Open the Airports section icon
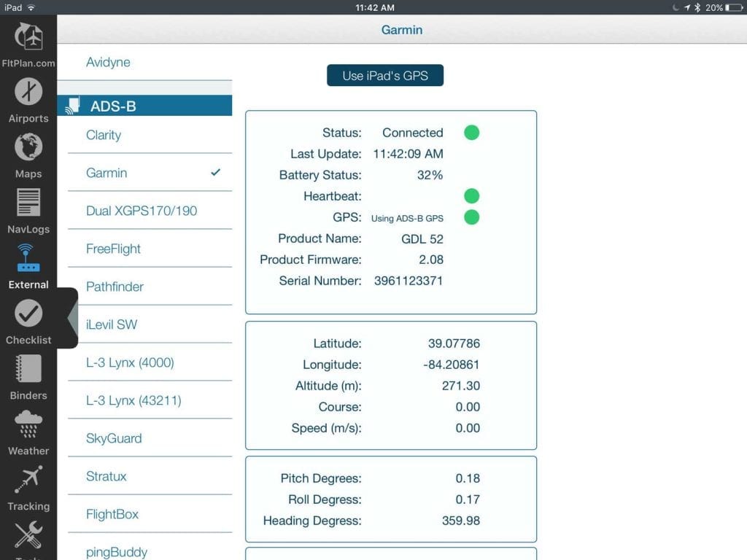Image resolution: width=747 pixels, height=560 pixels. pos(28,91)
